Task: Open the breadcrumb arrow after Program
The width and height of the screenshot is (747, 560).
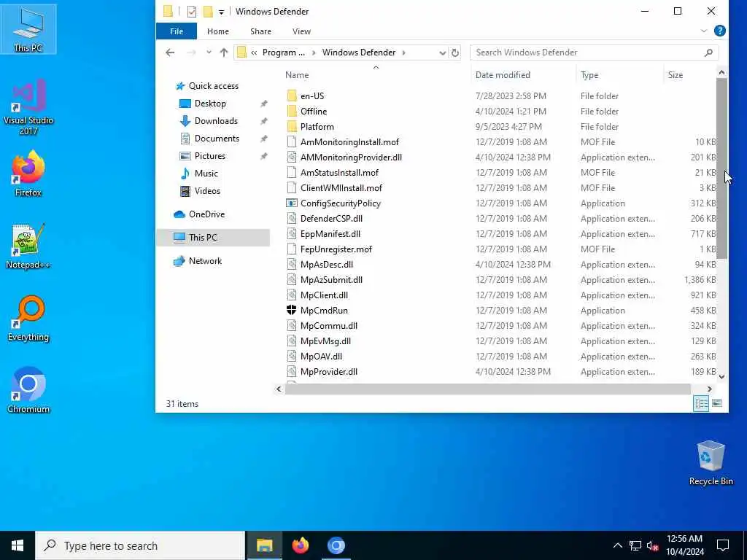Action: [314, 52]
